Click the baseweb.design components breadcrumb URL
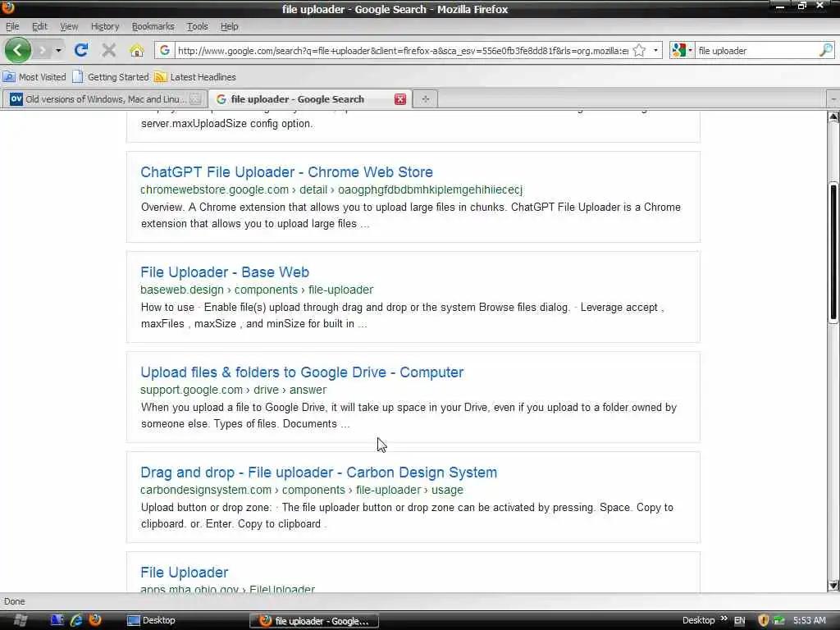The image size is (840, 630). tap(257, 290)
